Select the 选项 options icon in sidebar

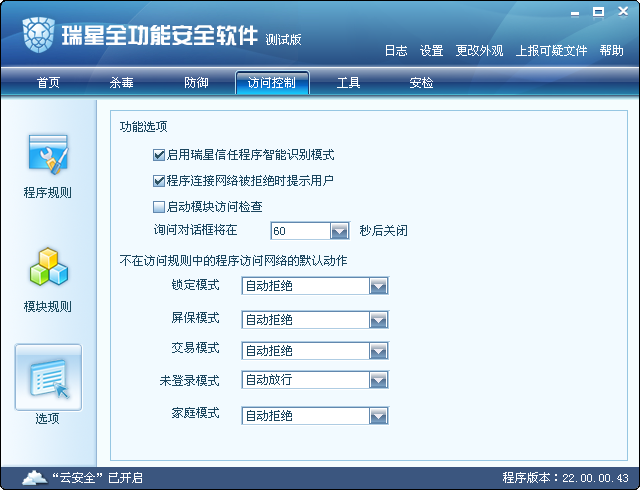tap(49, 377)
